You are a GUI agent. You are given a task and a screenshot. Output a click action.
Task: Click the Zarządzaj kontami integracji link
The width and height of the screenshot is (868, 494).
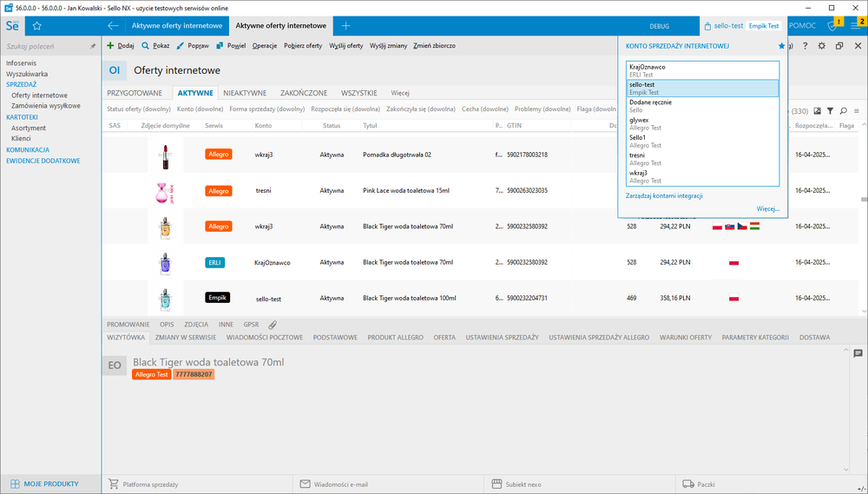click(x=664, y=195)
